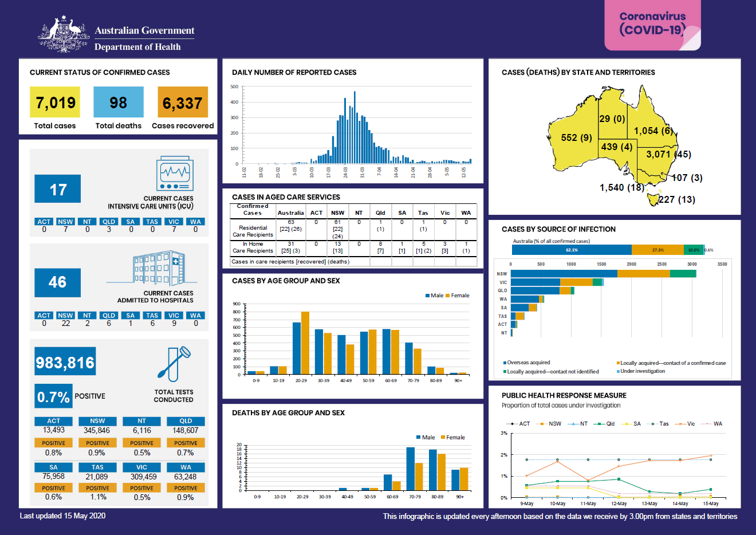Viewport: 756px width, 535px height.
Task: Click the ICU heart monitor icon
Action: [x=175, y=174]
